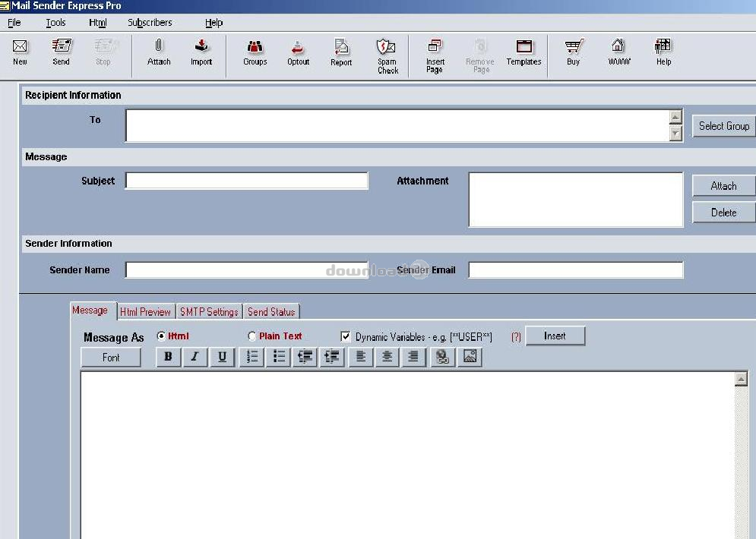Click the insert hyperlink icon

443,357
